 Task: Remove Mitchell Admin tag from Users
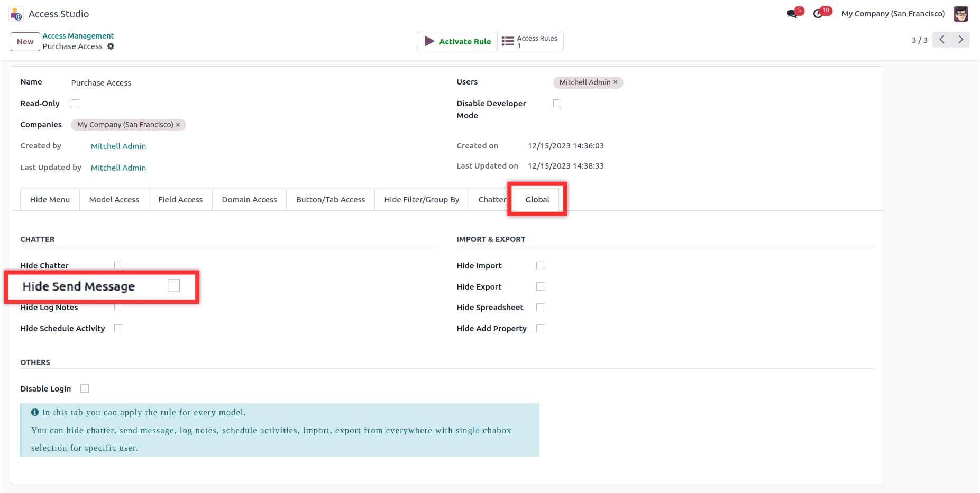click(x=616, y=82)
